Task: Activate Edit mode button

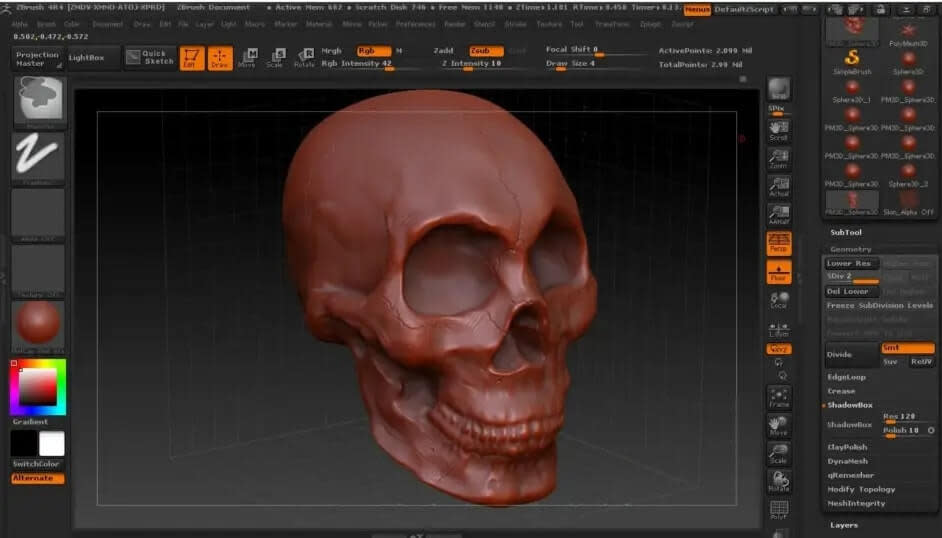Action: pos(192,58)
